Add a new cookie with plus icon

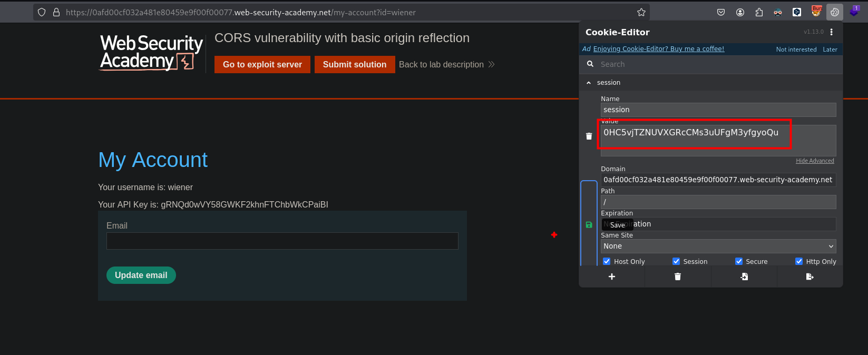pyautogui.click(x=611, y=277)
